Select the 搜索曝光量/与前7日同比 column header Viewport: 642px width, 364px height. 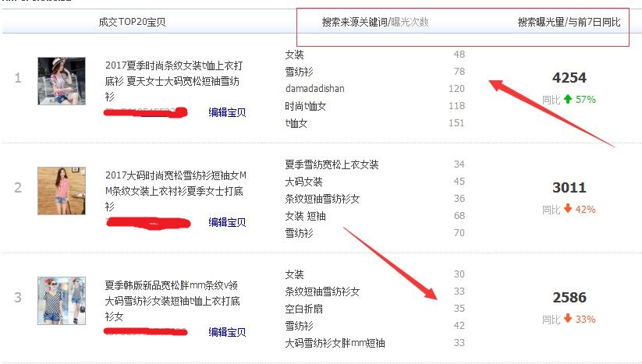click(569, 23)
